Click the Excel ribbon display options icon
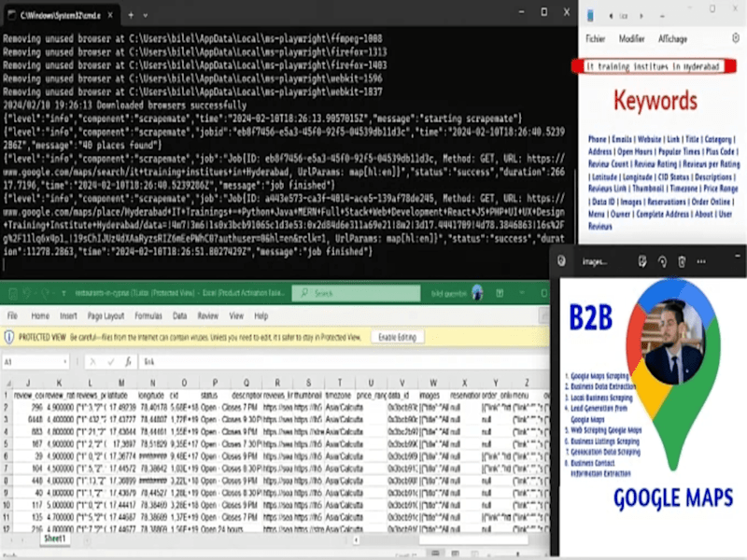Screen dimensions: 747x560 [500, 293]
